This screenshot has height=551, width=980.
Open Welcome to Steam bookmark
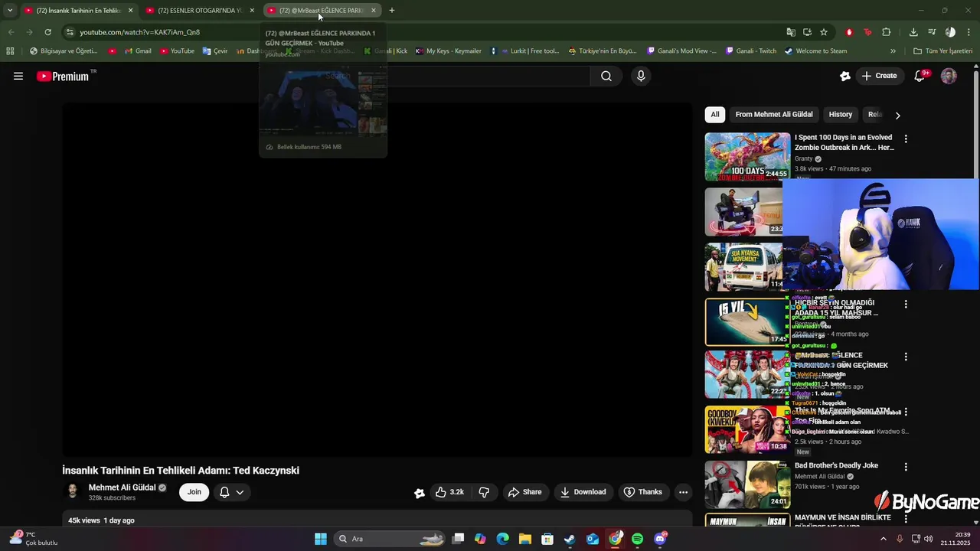click(815, 51)
